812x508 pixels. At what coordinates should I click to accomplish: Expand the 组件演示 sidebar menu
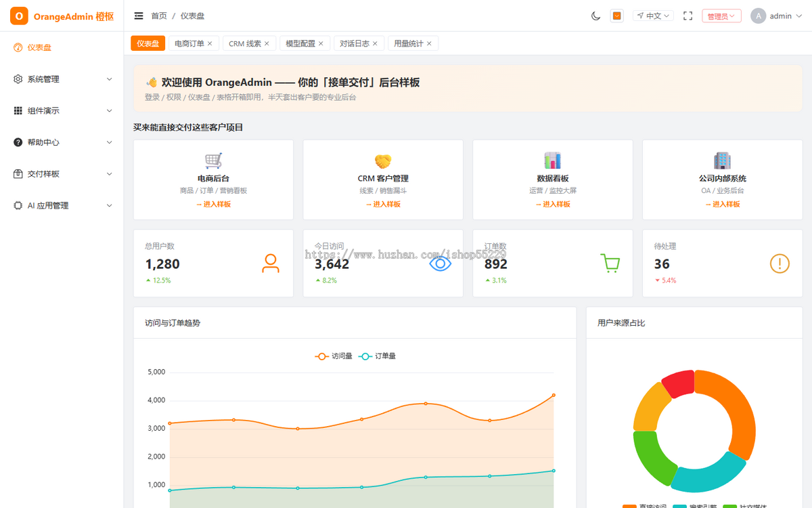click(62, 110)
